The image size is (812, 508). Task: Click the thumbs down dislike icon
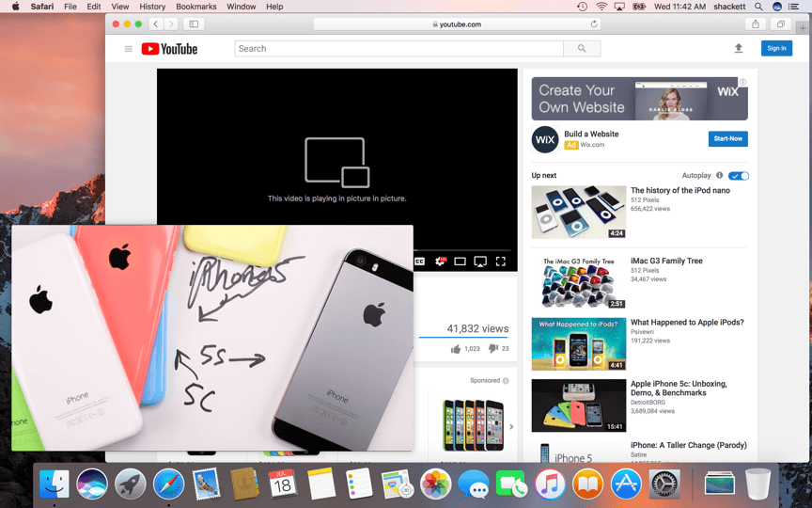pos(493,348)
